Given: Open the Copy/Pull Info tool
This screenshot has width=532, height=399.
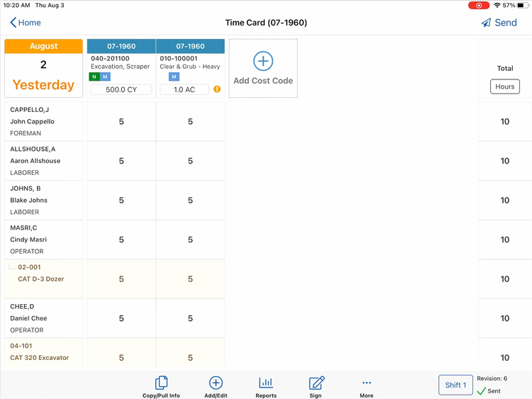Looking at the screenshot, I should click(161, 383).
